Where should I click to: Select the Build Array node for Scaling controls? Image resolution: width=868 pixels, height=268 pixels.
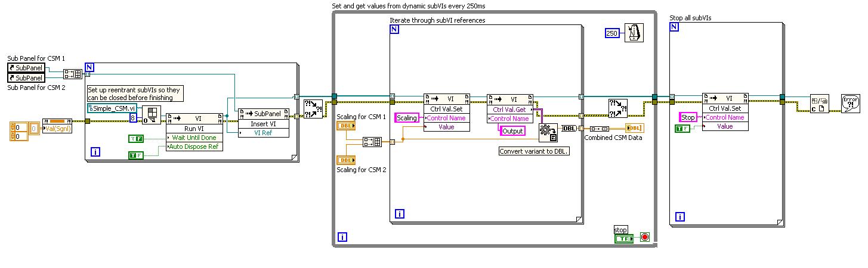pos(372,142)
